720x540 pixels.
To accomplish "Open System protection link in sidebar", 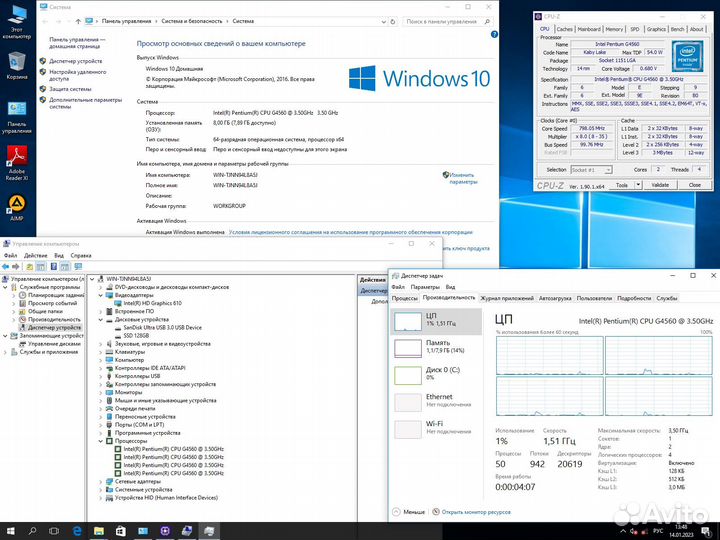I will tap(70, 89).
